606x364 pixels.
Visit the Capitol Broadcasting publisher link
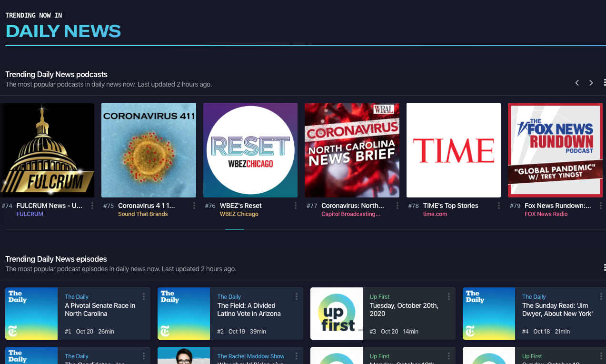(351, 214)
